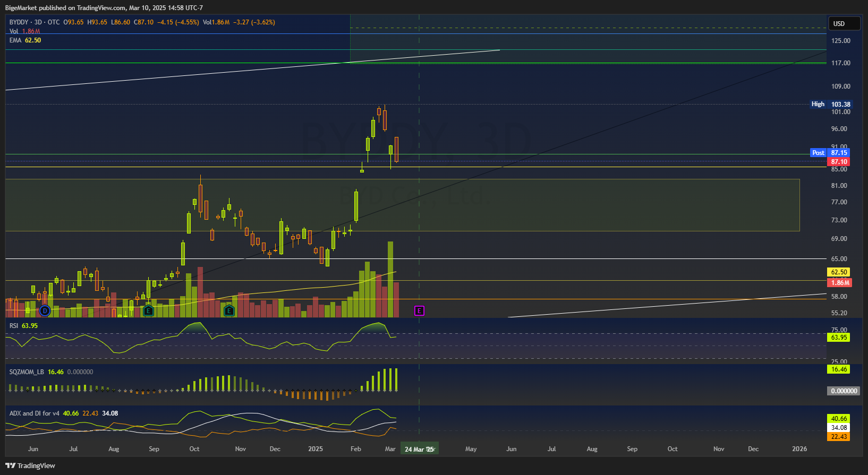The height and width of the screenshot is (475, 868).
Task: Click the 125.00 price scale label
Action: (841, 41)
